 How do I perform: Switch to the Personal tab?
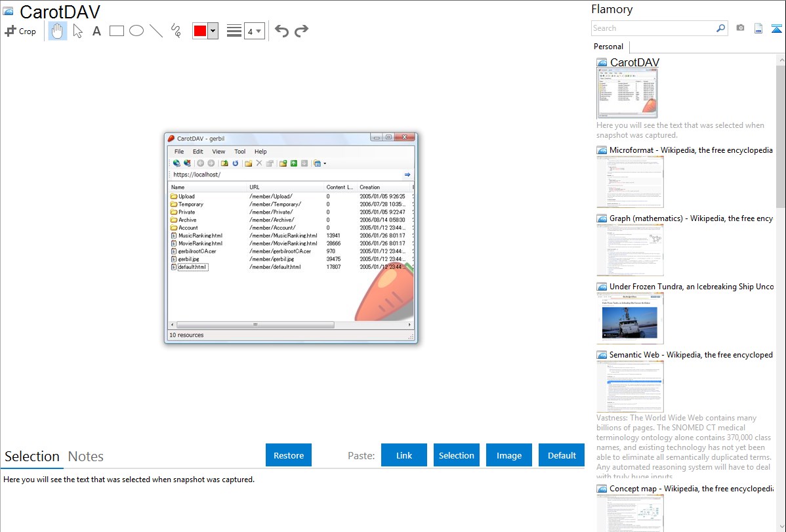(609, 47)
